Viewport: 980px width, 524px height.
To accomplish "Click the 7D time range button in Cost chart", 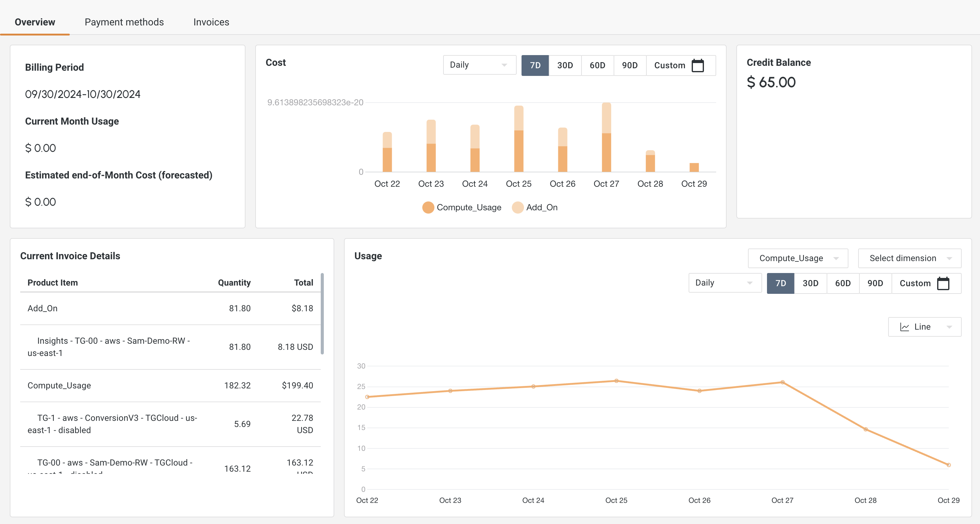I will 535,64.
